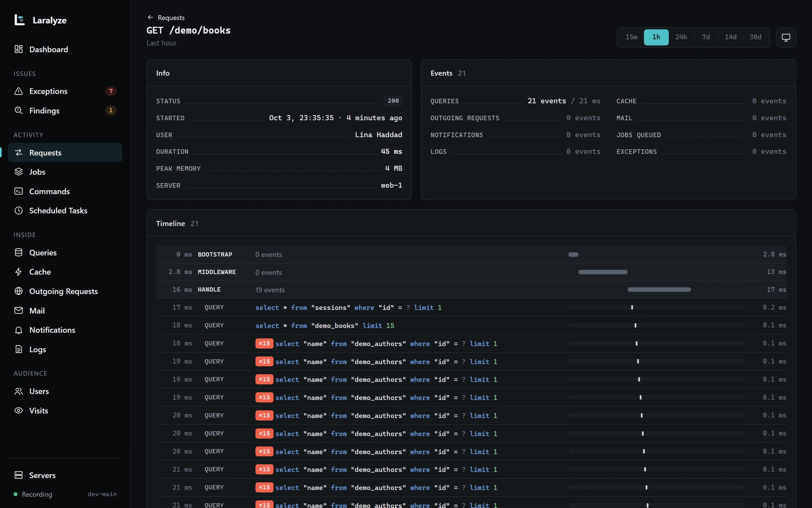Click the Outgoing Requests globe icon
The image size is (812, 508).
tap(18, 291)
